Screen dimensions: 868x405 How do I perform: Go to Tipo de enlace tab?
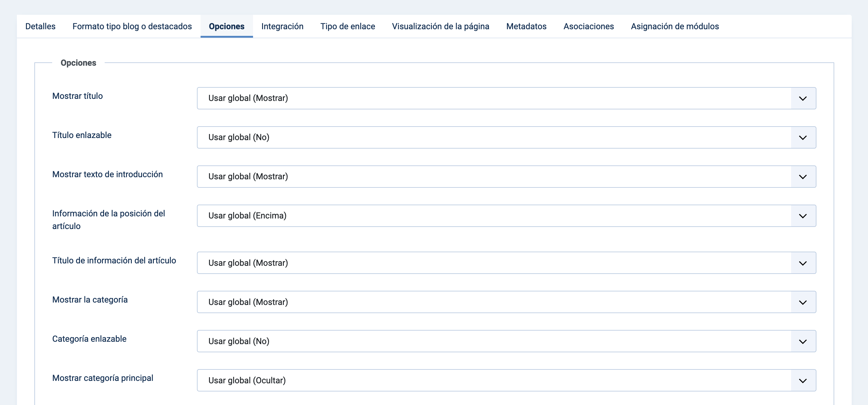click(x=348, y=26)
